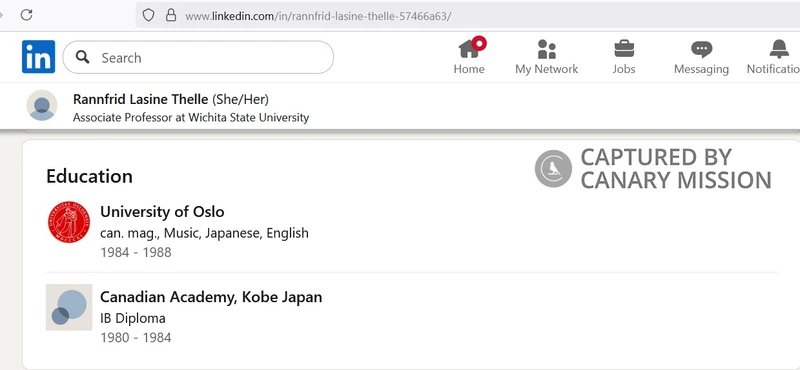Open the Canadian Academy, Kobe Japan link
Screen dimensions: 800x370
click(x=211, y=297)
